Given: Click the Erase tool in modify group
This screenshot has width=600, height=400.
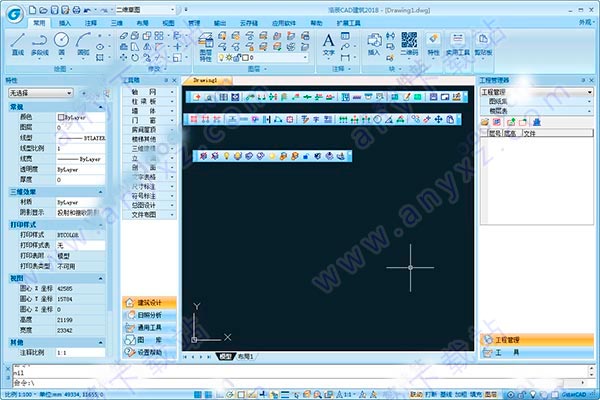Looking at the screenshot, I should tap(124, 36).
